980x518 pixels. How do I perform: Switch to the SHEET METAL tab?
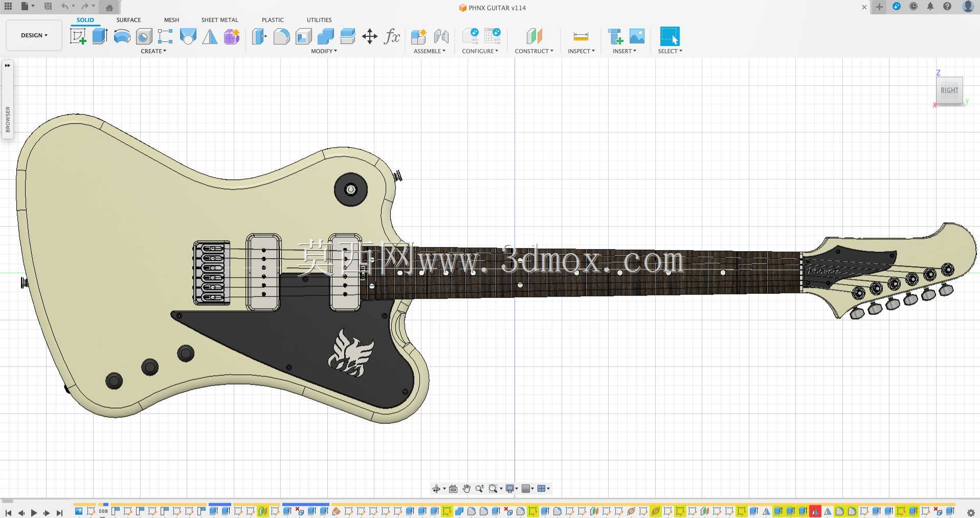pos(219,20)
